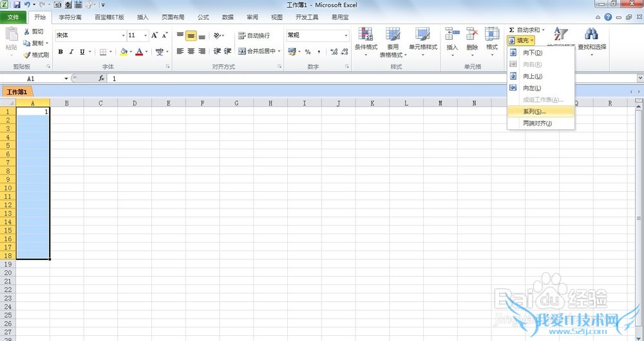Click the increase indent icon
This screenshot has width=644, height=341.
pos(228,51)
